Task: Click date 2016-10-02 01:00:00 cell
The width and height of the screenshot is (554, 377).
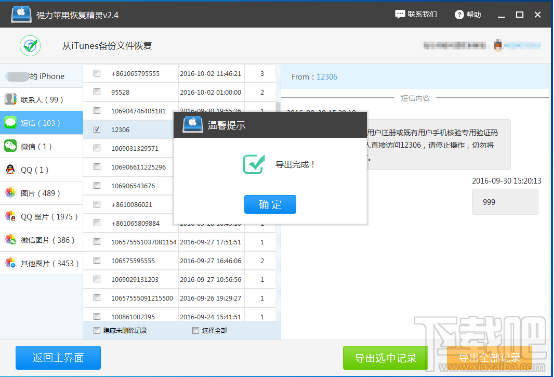Action: tap(211, 92)
